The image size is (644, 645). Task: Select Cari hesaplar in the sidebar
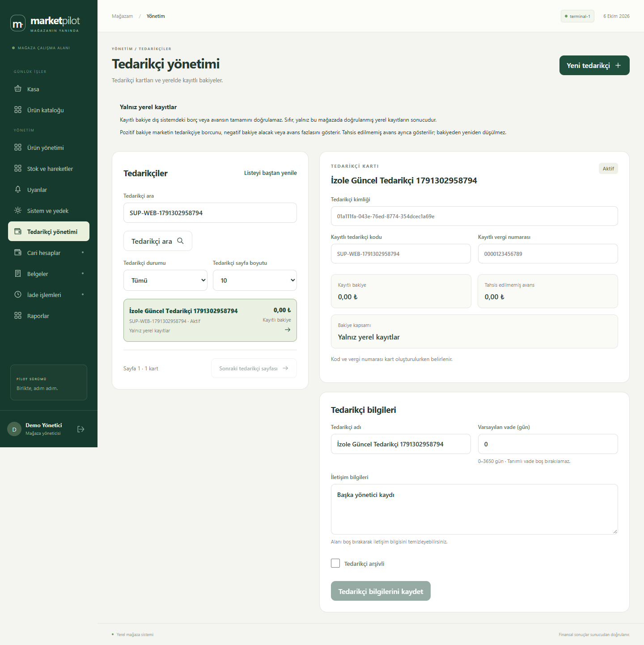click(x=49, y=253)
